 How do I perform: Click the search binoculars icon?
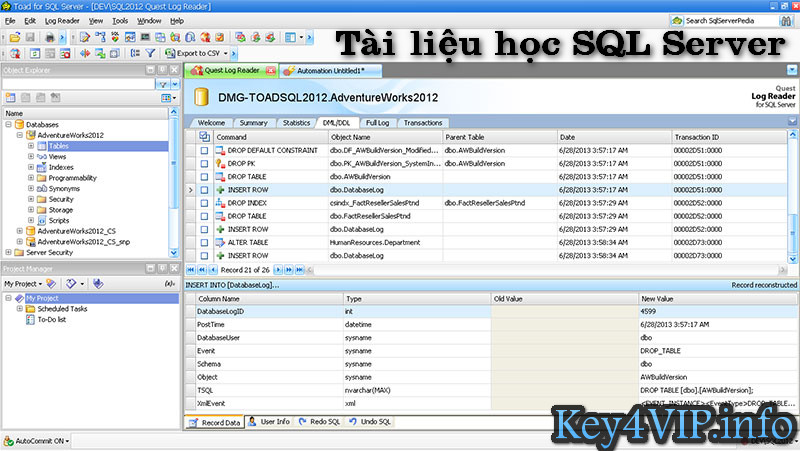[786, 21]
